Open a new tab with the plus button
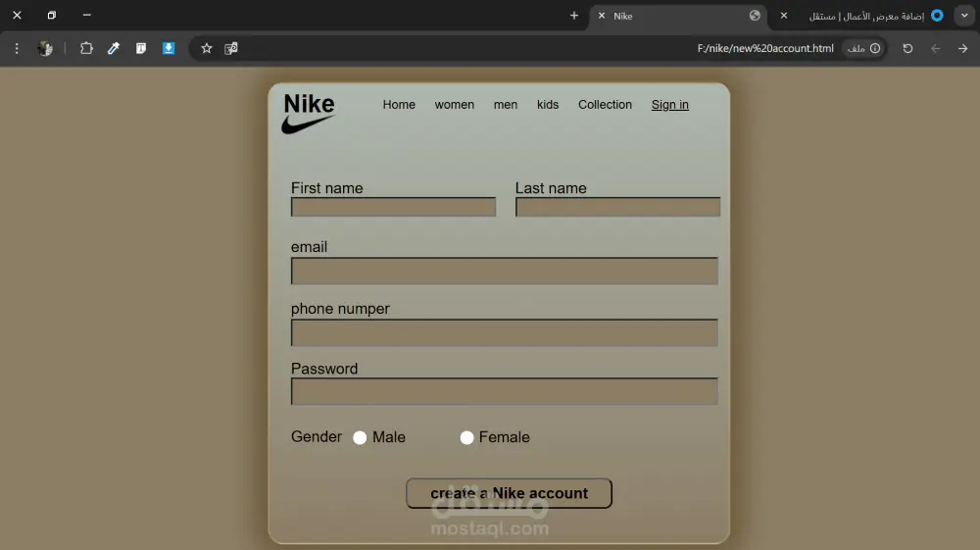Viewport: 980px width, 550px height. pyautogui.click(x=574, y=16)
